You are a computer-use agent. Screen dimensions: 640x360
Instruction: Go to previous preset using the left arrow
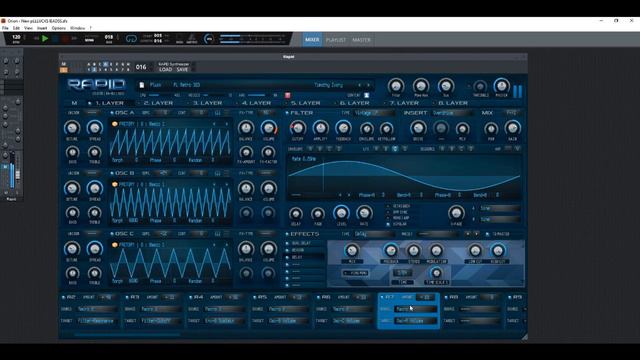point(359,85)
